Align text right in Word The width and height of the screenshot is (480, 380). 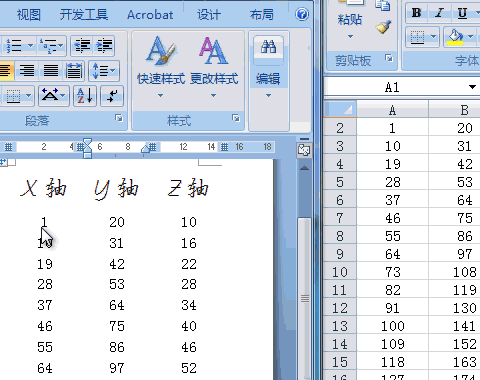coord(27,71)
